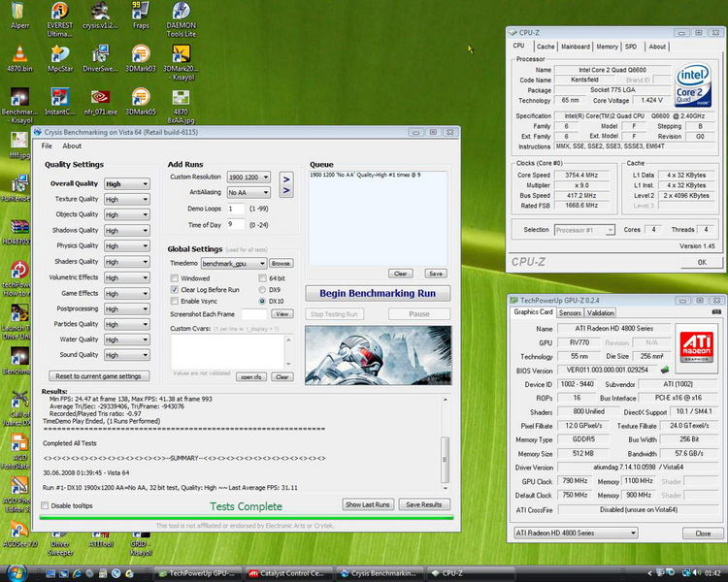
Task: Click the Time of Day input field
Action: [236, 225]
